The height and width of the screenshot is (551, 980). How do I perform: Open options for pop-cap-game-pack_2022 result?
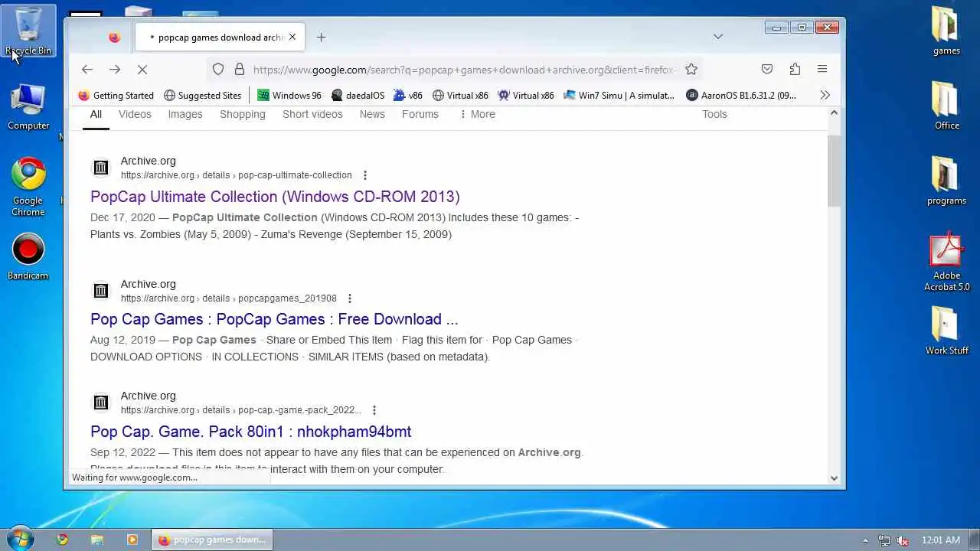(x=374, y=410)
